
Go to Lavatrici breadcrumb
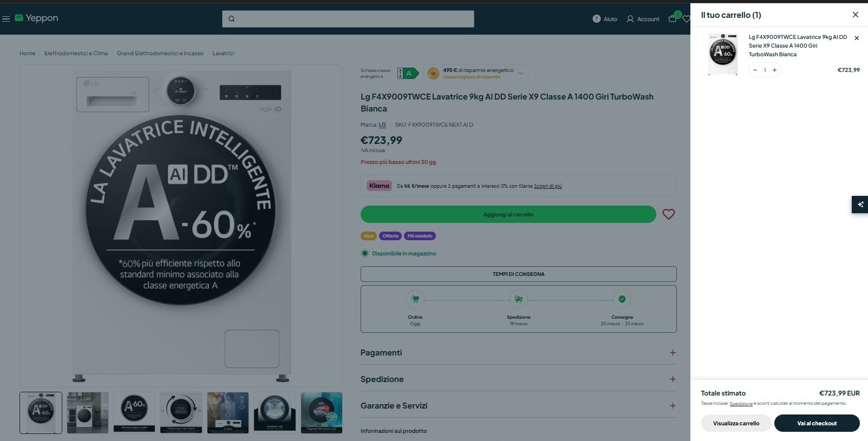[223, 54]
